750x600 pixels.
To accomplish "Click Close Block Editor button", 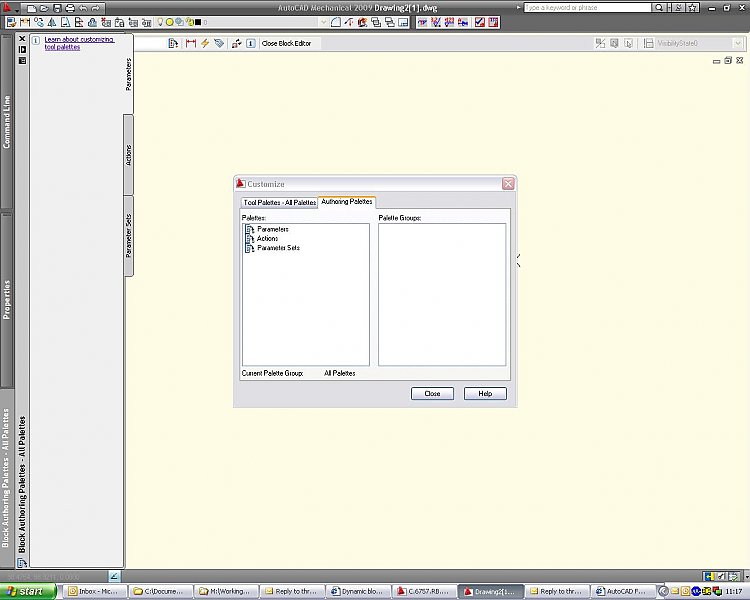I will coord(286,44).
